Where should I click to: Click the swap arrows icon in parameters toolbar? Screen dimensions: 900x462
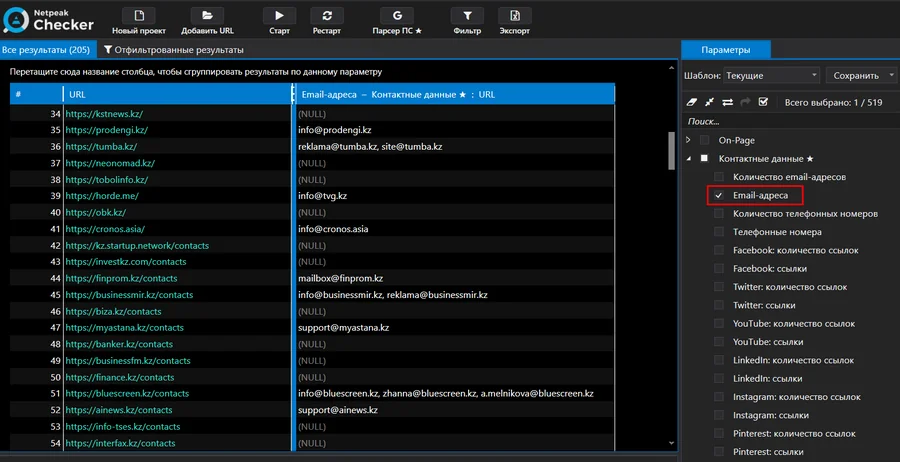pos(727,102)
